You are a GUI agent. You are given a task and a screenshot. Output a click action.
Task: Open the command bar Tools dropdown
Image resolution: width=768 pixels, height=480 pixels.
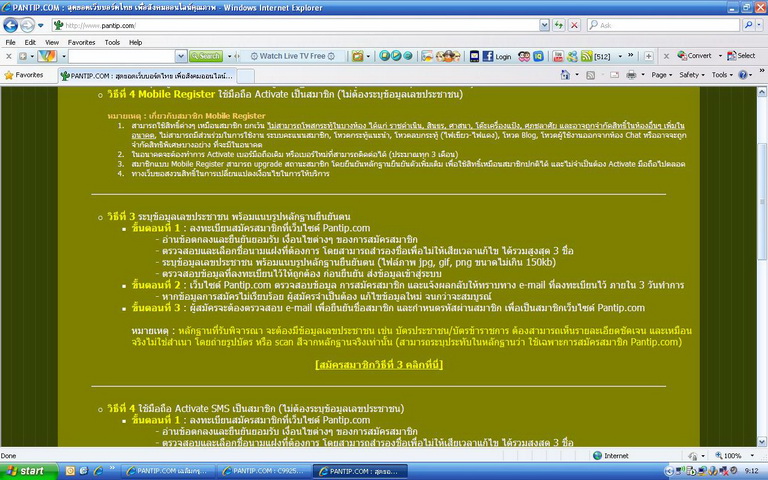pyautogui.click(x=722, y=75)
